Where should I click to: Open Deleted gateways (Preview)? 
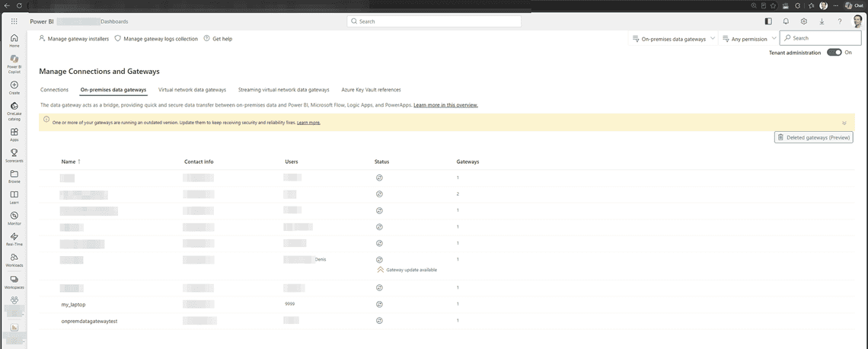813,137
